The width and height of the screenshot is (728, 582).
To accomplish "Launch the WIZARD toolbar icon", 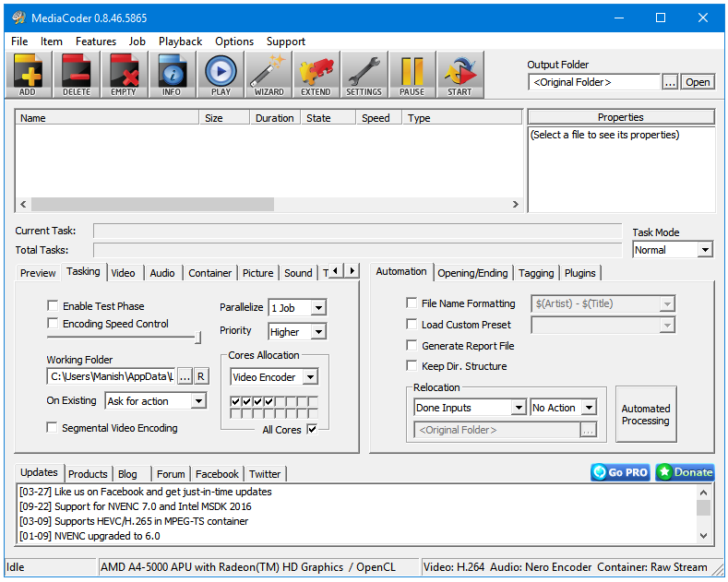I will click(x=269, y=75).
